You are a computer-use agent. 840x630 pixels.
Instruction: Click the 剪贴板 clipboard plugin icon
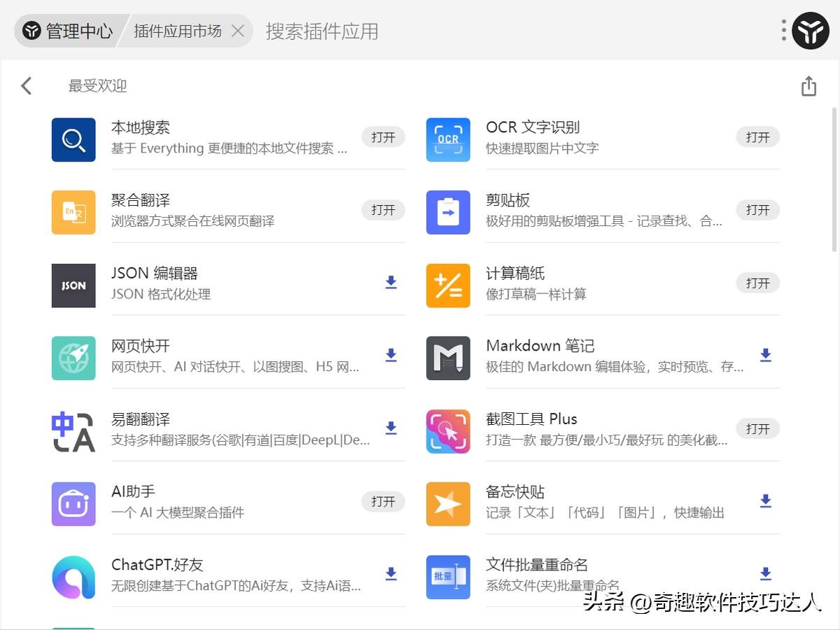[448, 212]
